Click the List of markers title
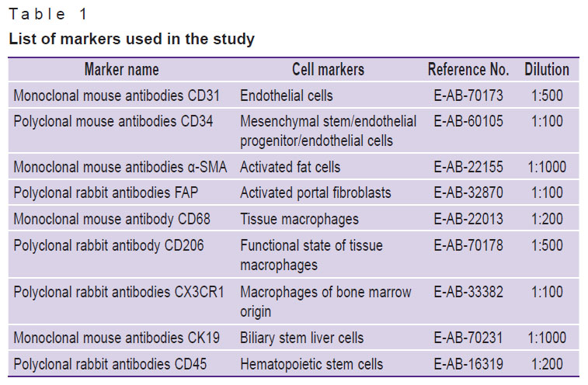The width and height of the screenshot is (588, 385). (131, 39)
